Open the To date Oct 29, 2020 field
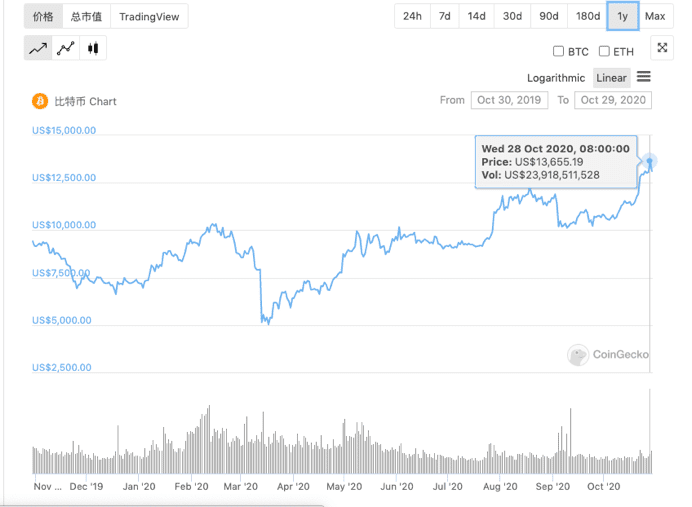692x507 pixels. [x=613, y=100]
